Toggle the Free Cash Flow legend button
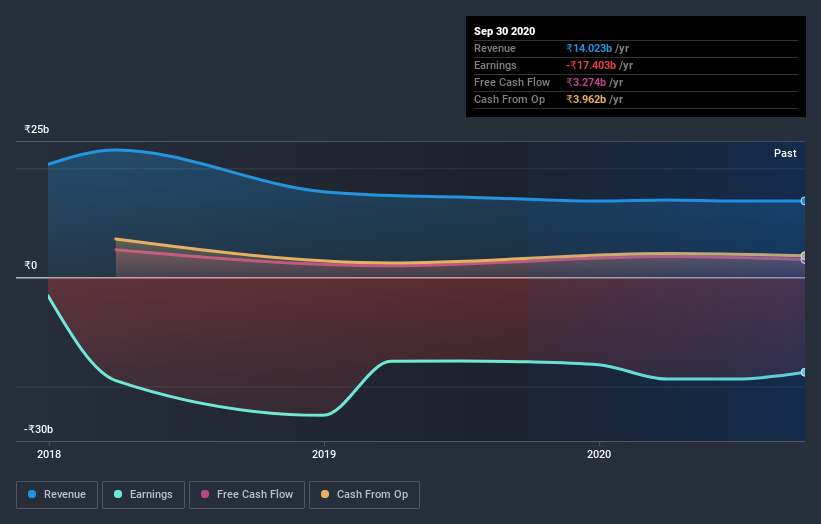Image resolution: width=821 pixels, height=524 pixels. [247, 495]
